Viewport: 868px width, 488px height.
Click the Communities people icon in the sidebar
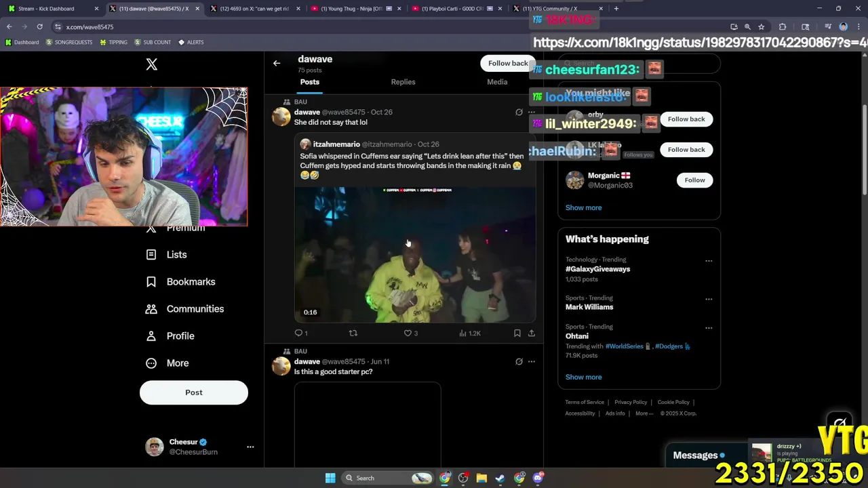click(151, 308)
